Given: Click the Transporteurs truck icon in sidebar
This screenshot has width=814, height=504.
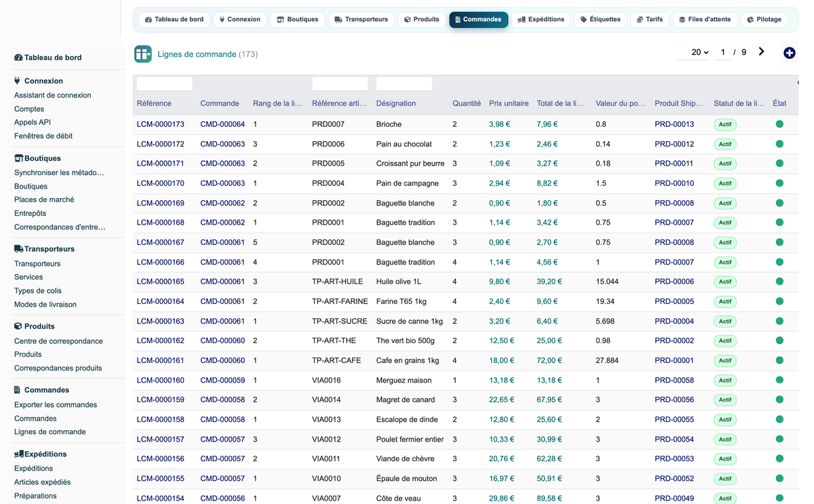Looking at the screenshot, I should pyautogui.click(x=18, y=249).
